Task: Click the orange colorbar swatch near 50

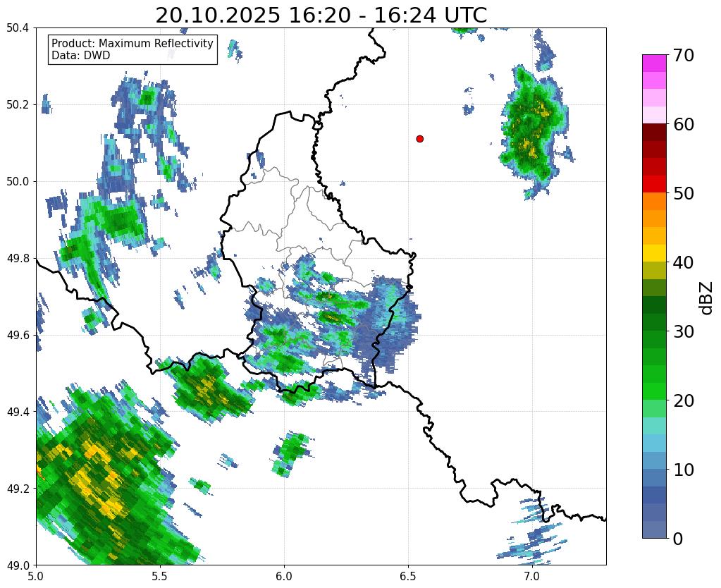Action: point(654,202)
